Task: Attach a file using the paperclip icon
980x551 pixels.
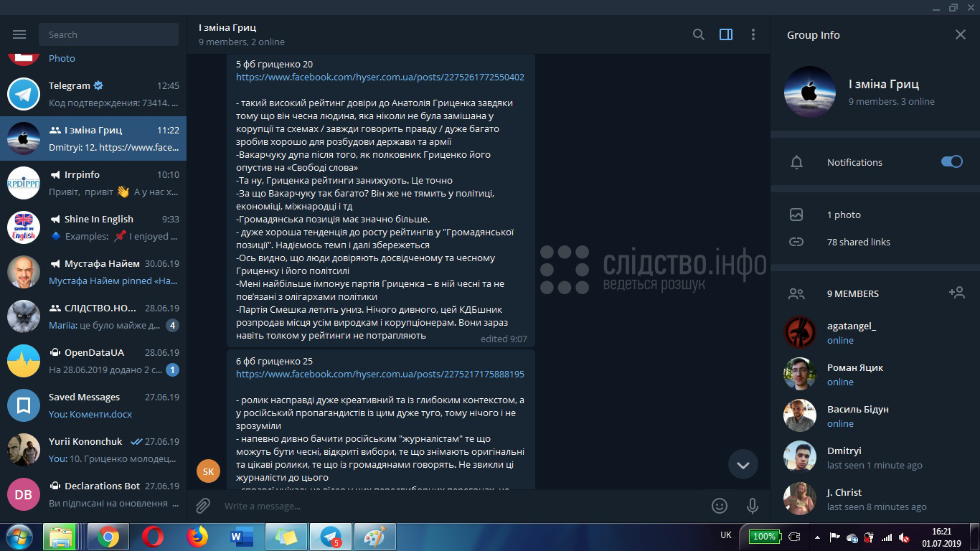Action: click(x=203, y=506)
